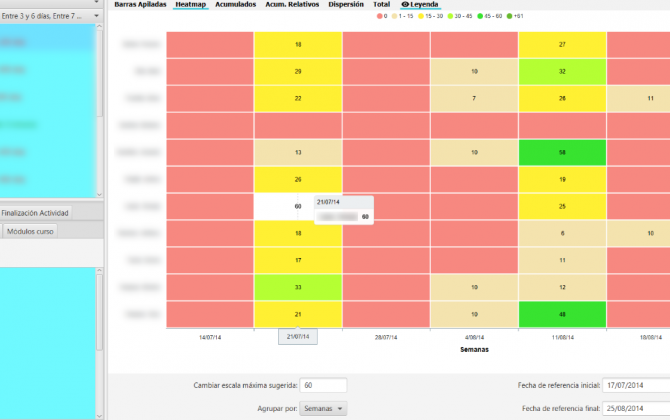Click the 11/08/14 week axis label
The width and height of the screenshot is (670, 420).
562,337
